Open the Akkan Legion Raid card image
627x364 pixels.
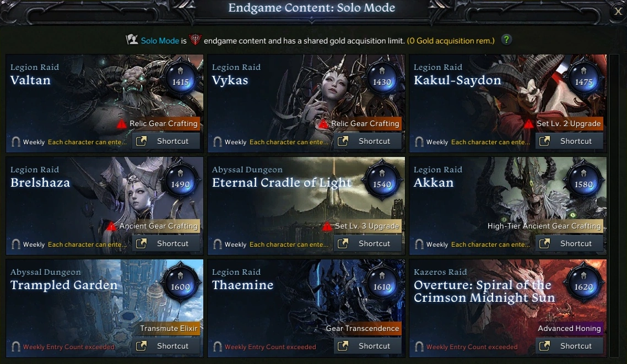508,206
